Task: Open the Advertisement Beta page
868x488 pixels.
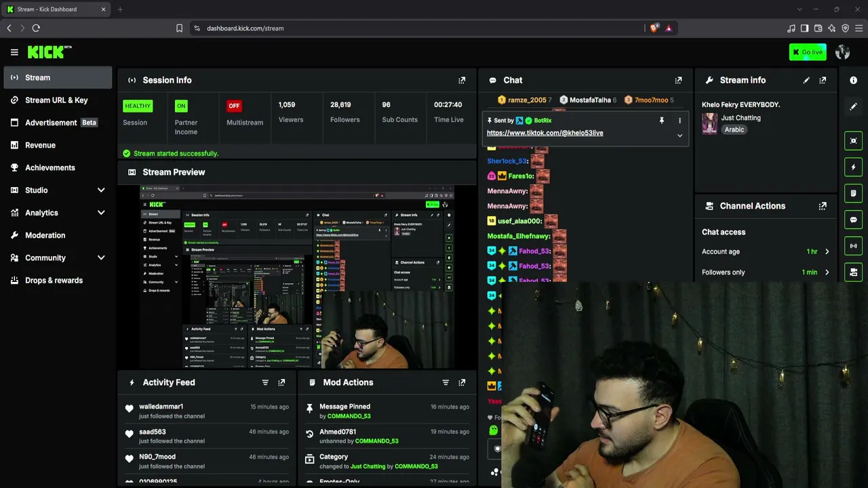Action: click(x=58, y=123)
